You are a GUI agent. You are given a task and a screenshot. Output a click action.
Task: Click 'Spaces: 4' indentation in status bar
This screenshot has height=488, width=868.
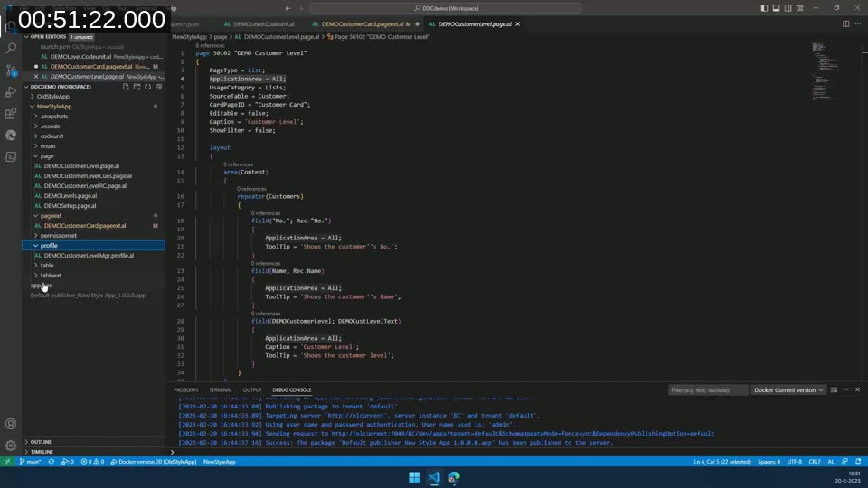[769, 462]
